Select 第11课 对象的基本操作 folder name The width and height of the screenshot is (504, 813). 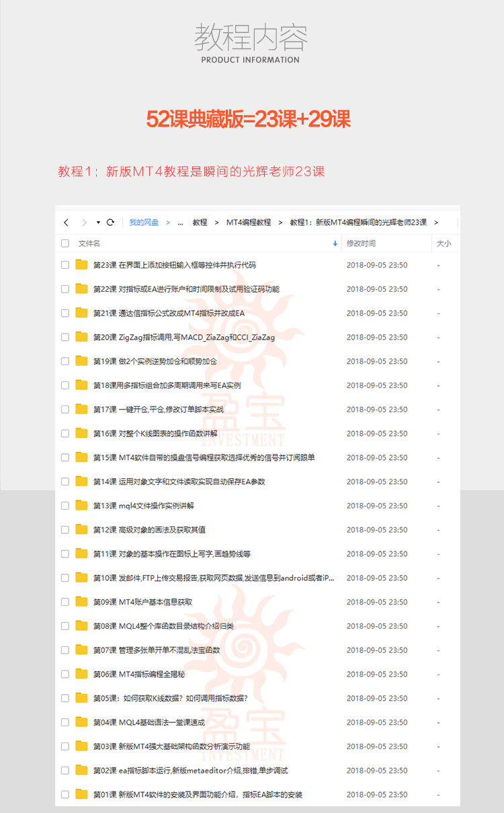pyautogui.click(x=172, y=554)
